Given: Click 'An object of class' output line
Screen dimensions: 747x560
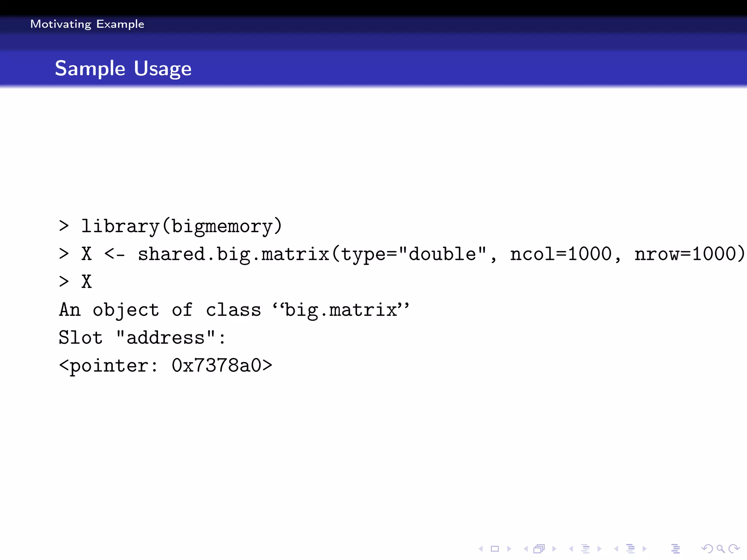Looking at the screenshot, I should 234,310.
